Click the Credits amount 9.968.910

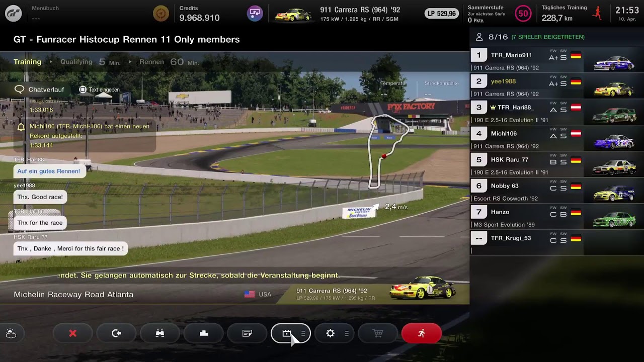(199, 18)
